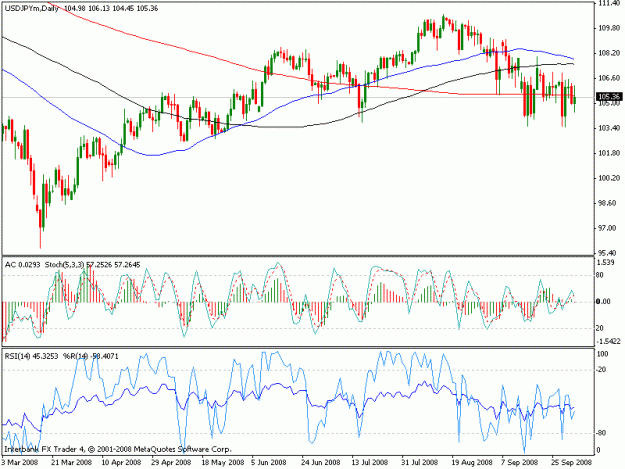
Task: Click the 109.80 price scale value
Action: click(609, 28)
